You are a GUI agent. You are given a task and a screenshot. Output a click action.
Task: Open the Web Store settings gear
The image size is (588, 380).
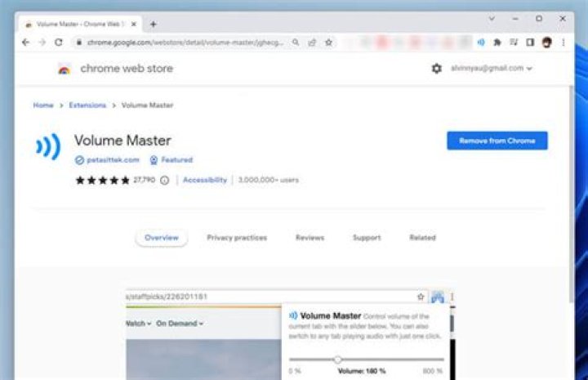point(436,69)
